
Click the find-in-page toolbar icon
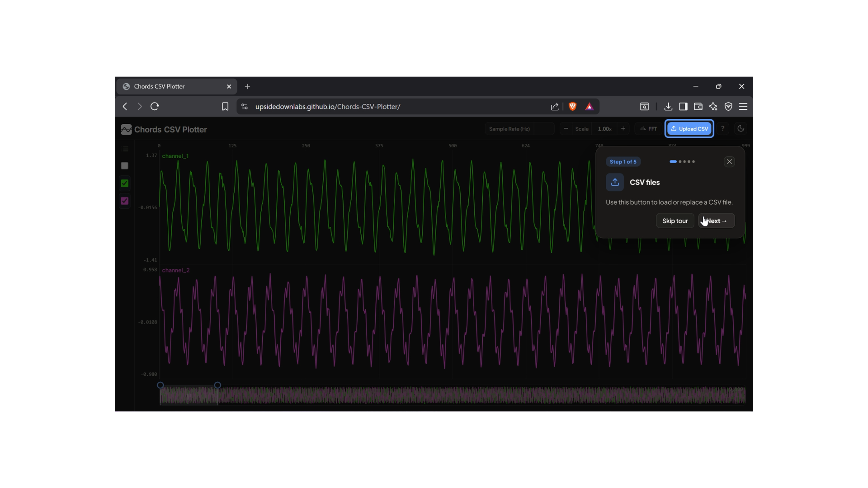[644, 107]
